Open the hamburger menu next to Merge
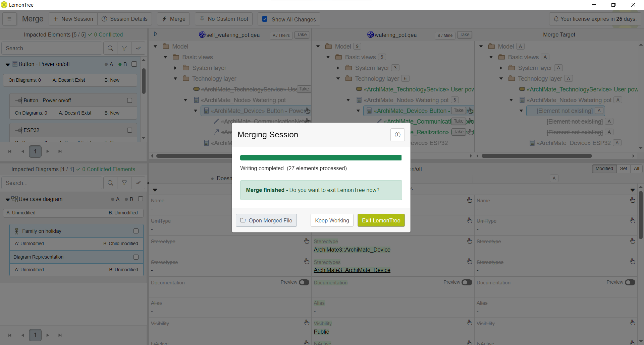 coord(9,19)
